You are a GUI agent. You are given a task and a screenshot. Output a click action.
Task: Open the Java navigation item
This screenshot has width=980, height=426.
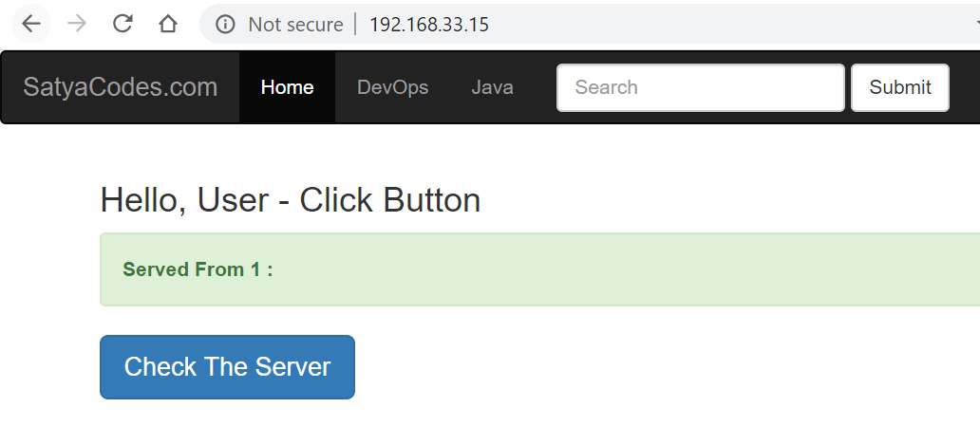pos(492,87)
